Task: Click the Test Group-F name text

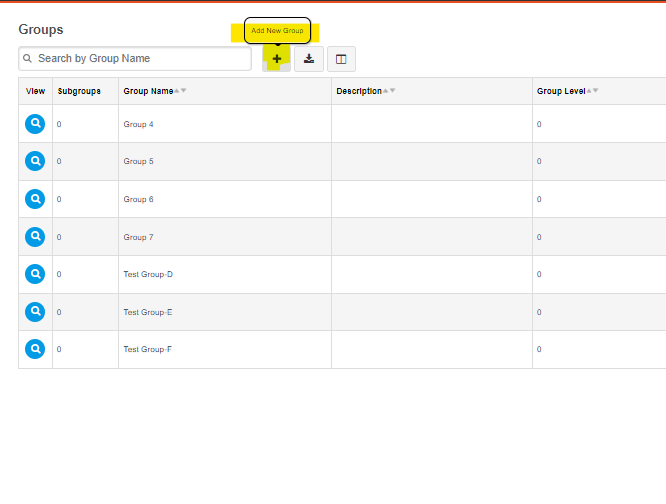Action: [148, 349]
